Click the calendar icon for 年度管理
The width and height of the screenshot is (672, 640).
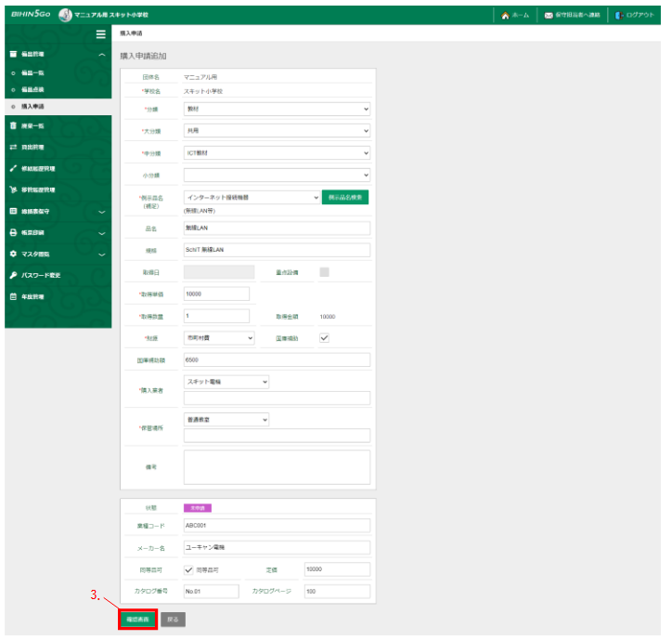13,297
